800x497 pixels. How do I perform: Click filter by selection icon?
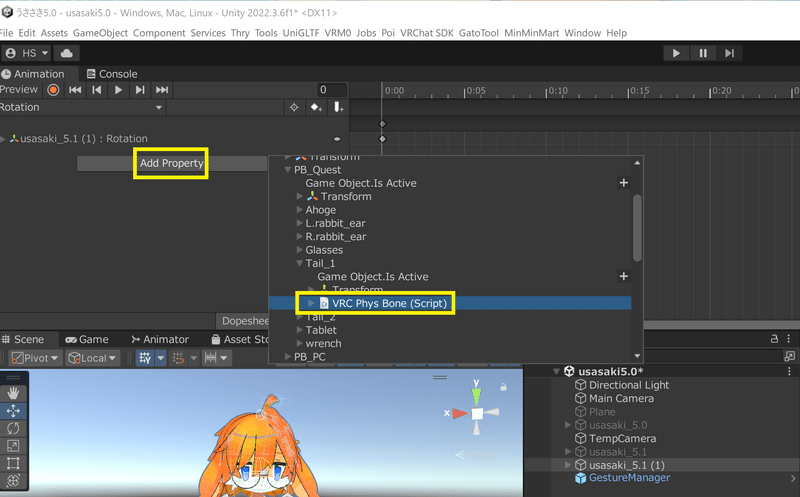[x=294, y=107]
